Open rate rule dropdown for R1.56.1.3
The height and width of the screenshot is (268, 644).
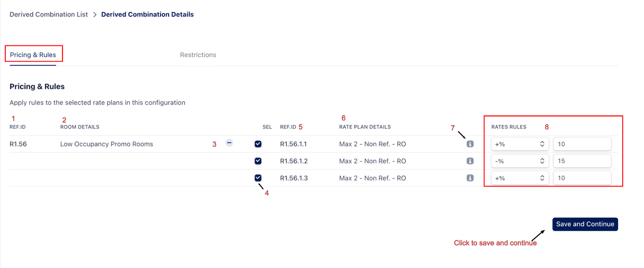click(x=519, y=178)
